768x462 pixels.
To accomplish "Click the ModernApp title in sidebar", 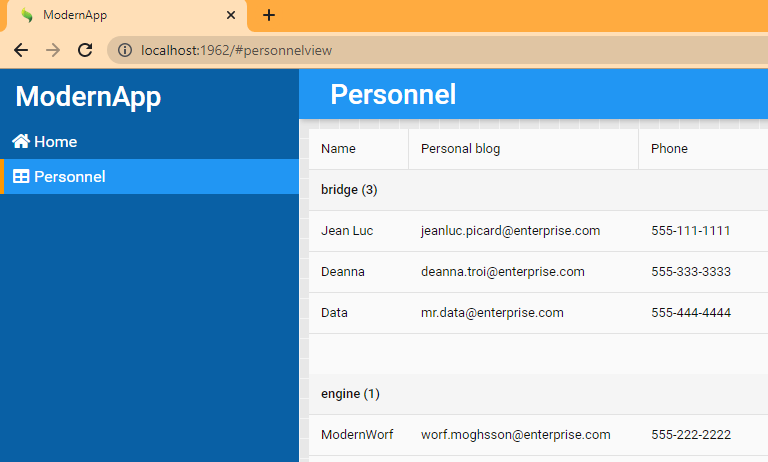I will pos(88,97).
